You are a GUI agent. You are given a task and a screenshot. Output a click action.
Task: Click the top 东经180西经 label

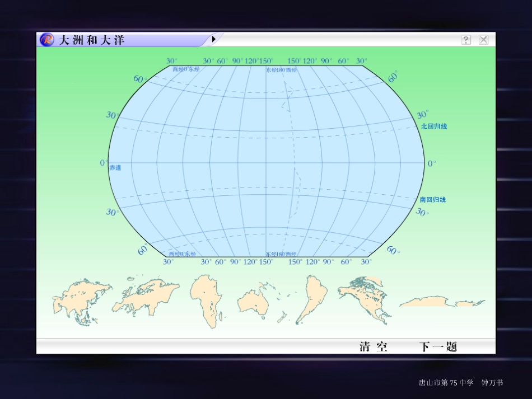(281, 70)
